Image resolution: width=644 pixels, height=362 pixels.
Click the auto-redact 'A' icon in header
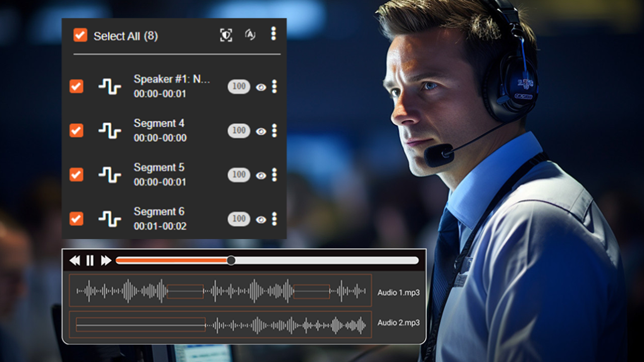250,34
